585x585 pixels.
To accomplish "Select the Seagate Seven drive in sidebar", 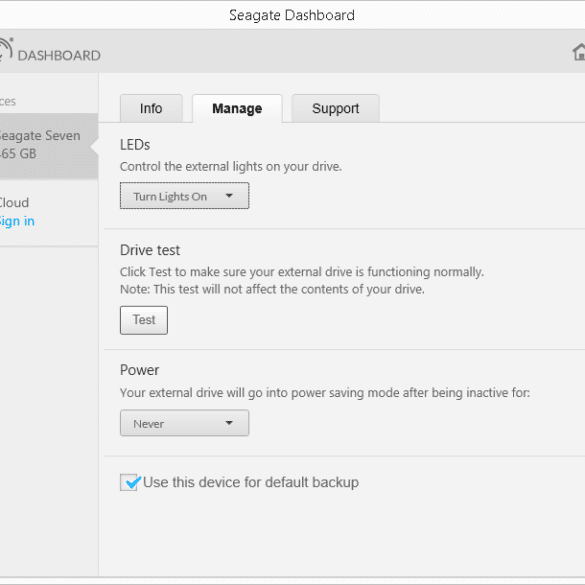I will point(49,146).
